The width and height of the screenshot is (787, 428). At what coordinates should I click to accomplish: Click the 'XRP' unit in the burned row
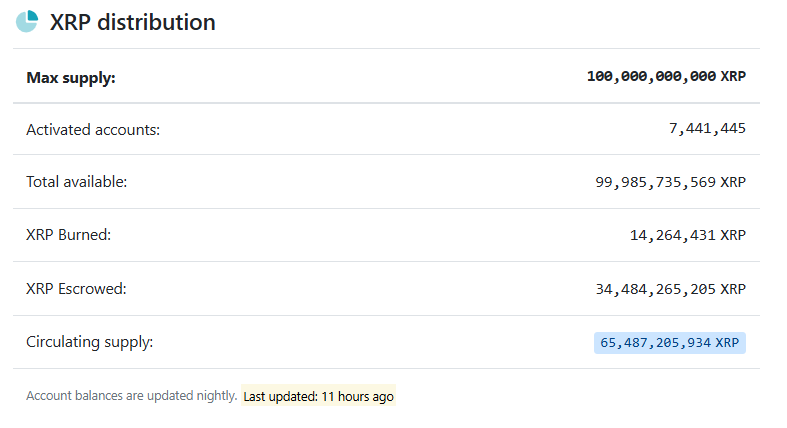733,235
